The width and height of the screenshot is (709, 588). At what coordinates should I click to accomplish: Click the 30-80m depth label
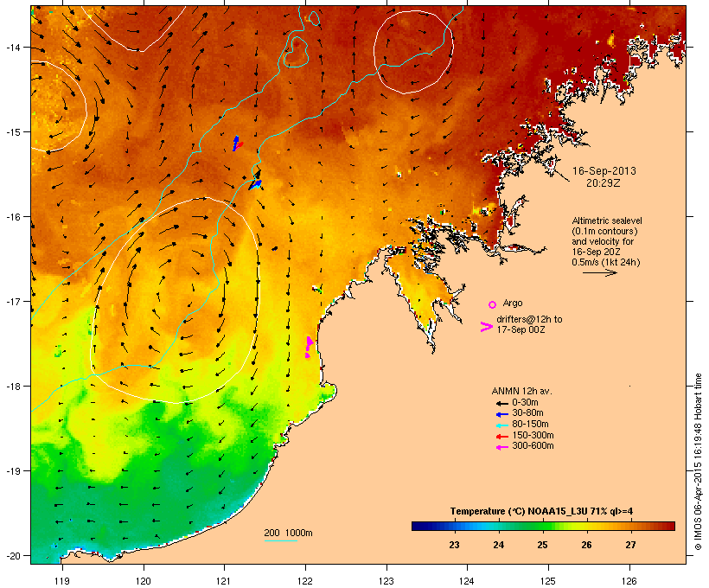[x=527, y=413]
